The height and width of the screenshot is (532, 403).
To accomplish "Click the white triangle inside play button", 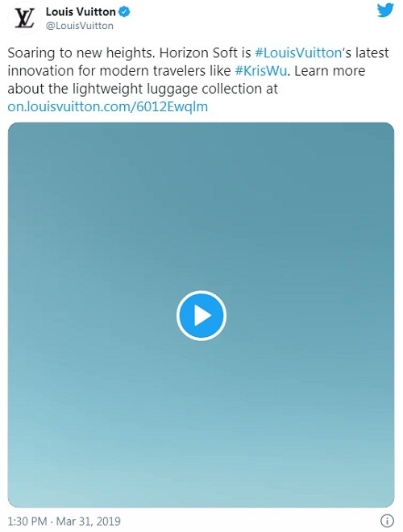I will pyautogui.click(x=202, y=315).
